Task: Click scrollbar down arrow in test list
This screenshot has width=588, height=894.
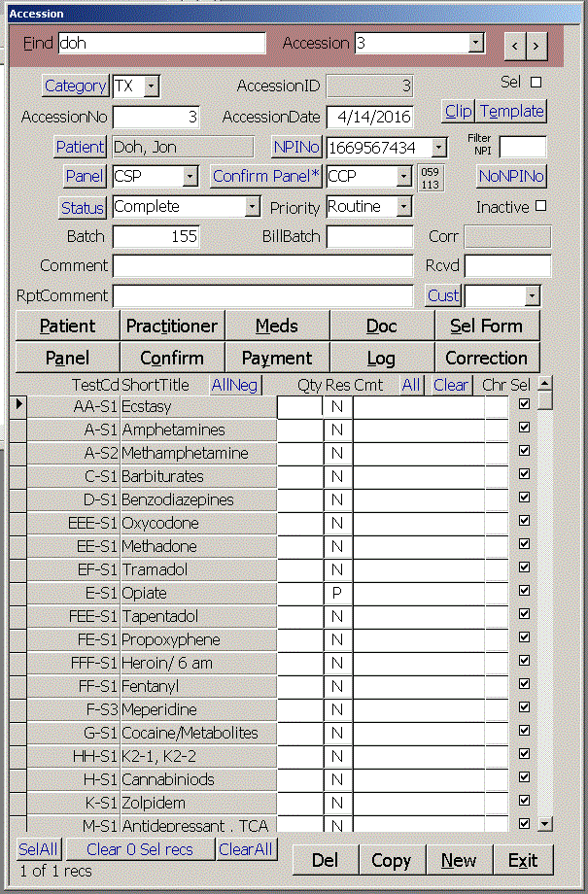Action: click(x=545, y=823)
